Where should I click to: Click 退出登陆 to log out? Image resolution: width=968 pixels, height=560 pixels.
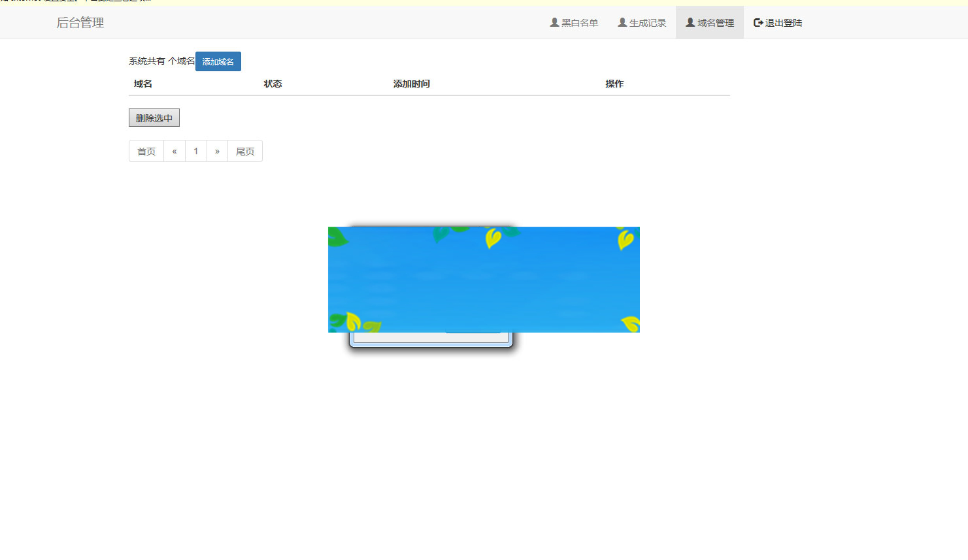[x=783, y=22]
